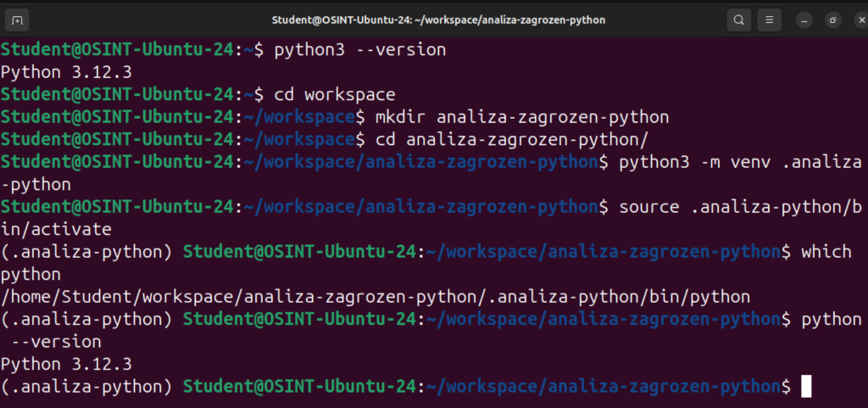Click the 'which' command word
Screen dimensions: 868x408
coord(826,252)
